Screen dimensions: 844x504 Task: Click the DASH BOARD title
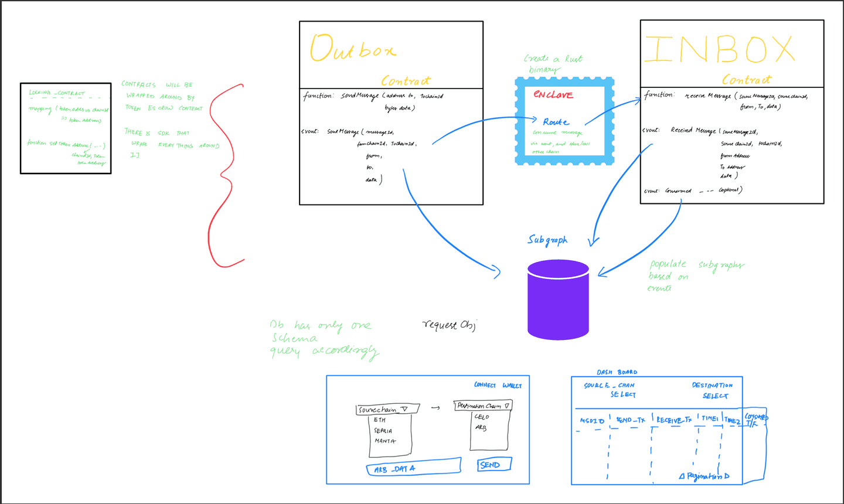coord(617,372)
